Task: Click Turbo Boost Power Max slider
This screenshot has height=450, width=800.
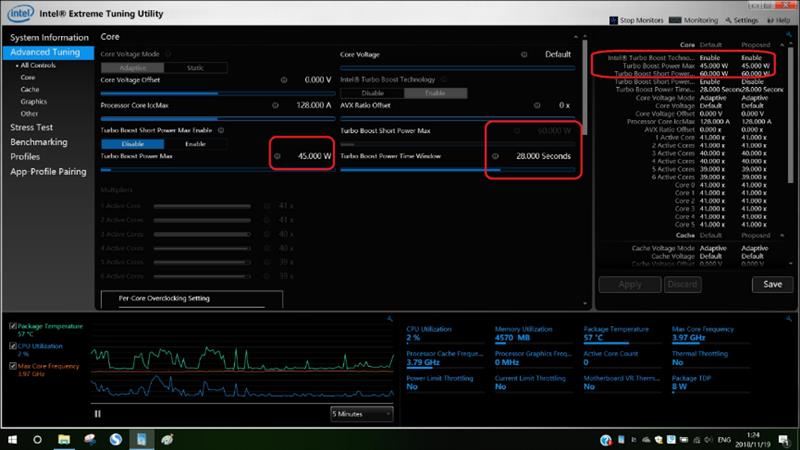Action: [218, 170]
